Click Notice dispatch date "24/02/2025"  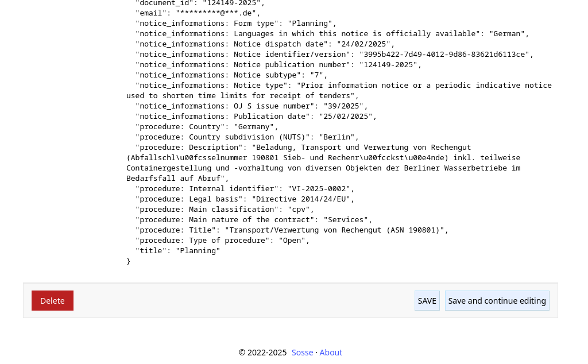click(x=363, y=44)
